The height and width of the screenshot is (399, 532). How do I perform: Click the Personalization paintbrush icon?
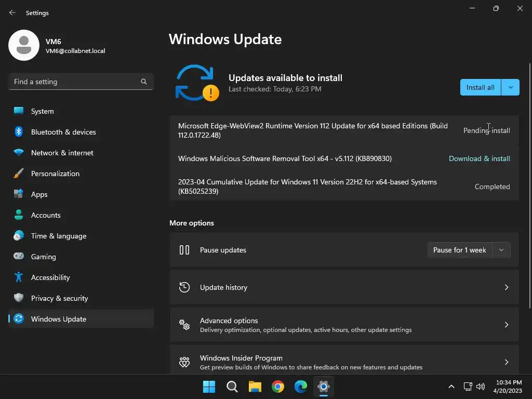click(19, 174)
